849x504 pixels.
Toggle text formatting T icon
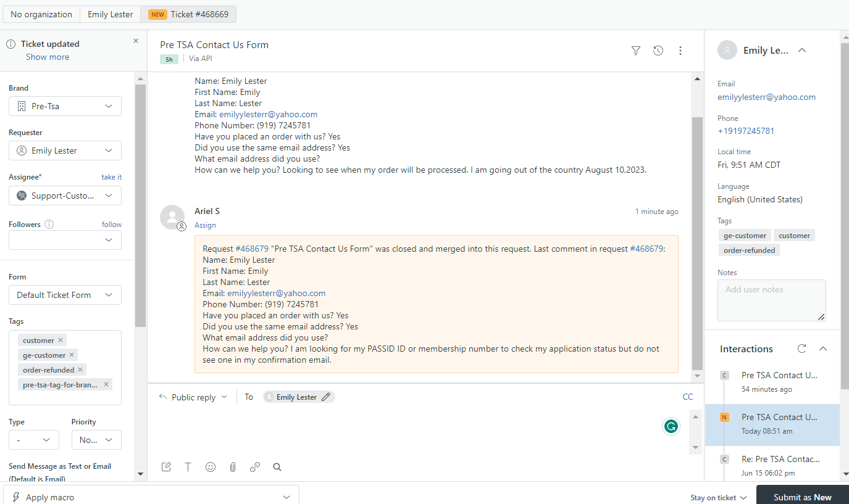click(x=188, y=467)
